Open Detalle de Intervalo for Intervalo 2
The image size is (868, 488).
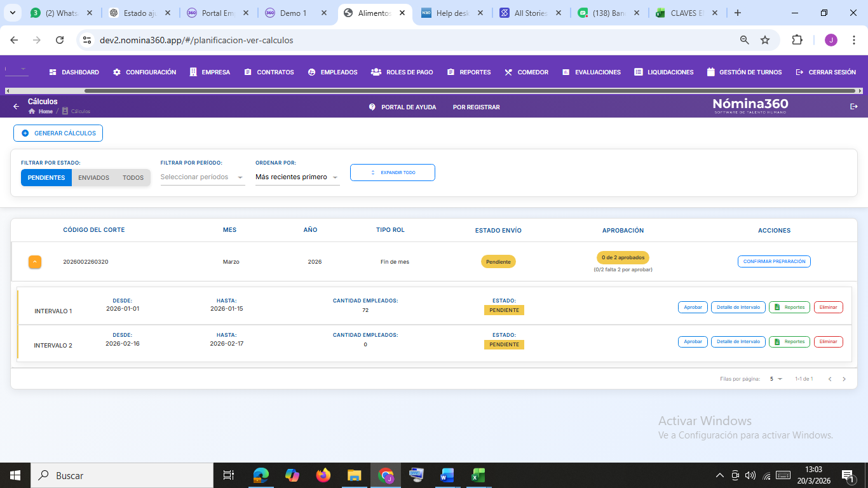click(x=738, y=342)
